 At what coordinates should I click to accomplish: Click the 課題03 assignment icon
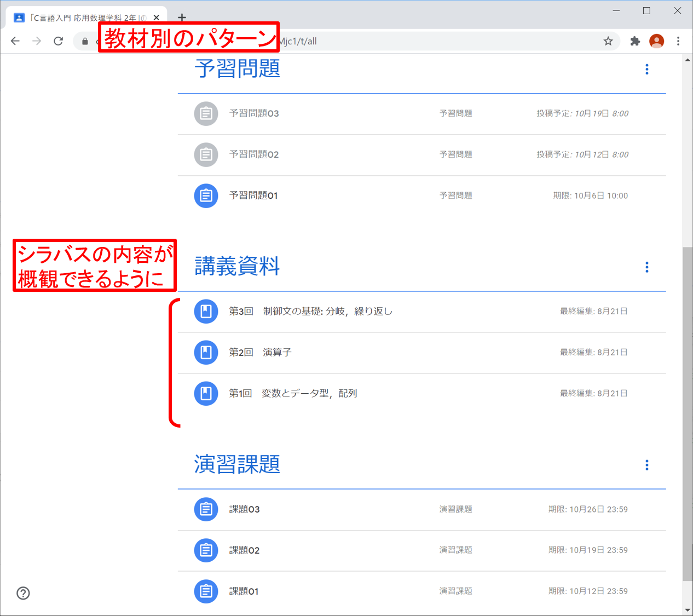pyautogui.click(x=206, y=509)
